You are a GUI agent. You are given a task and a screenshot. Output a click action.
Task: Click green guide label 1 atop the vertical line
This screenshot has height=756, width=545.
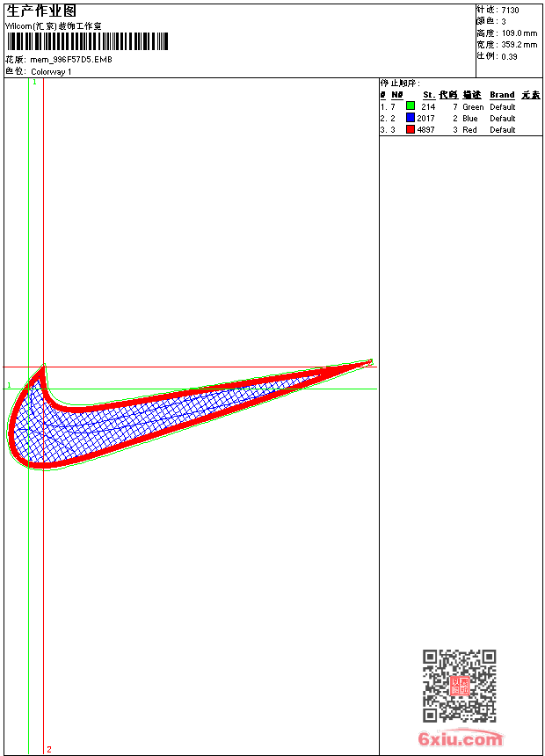point(35,83)
